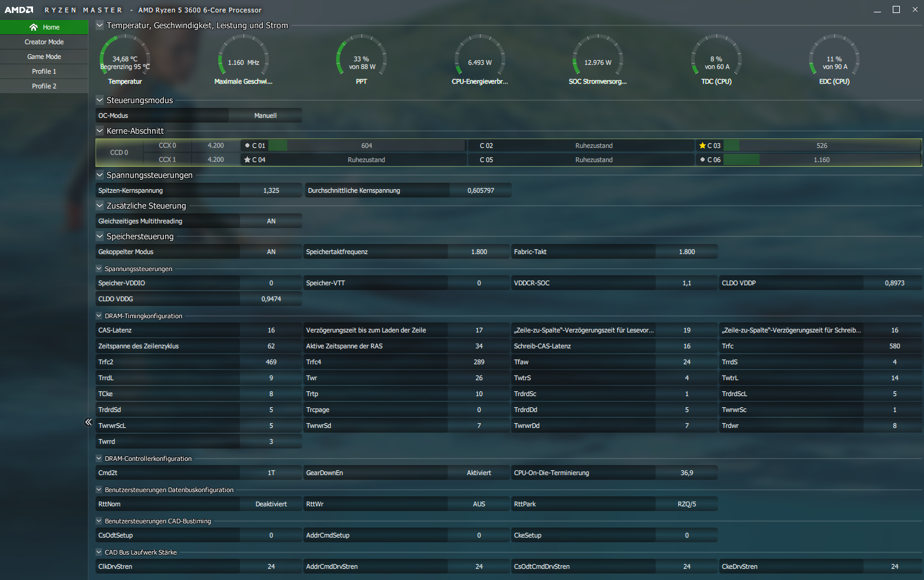Collapse the Benutzersteuerungen CAD-Bustiming section
This screenshot has height=580, width=924.
(x=99, y=521)
